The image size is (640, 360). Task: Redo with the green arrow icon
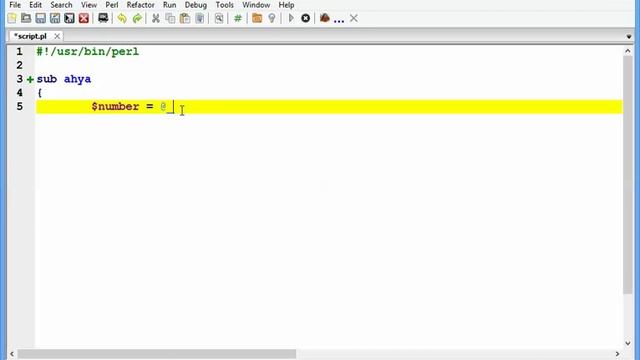point(137,18)
